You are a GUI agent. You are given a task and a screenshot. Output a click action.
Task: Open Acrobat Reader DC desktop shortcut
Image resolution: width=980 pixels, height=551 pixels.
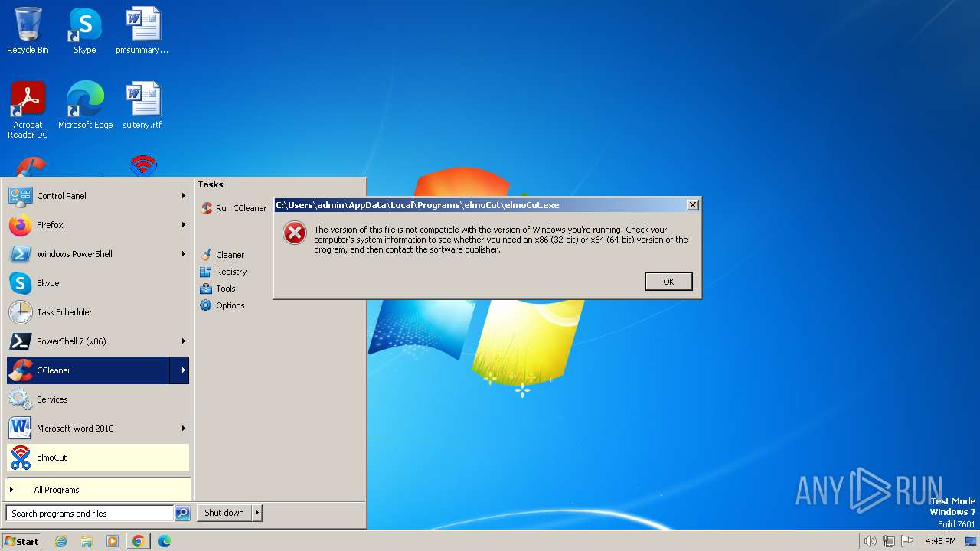(x=28, y=110)
